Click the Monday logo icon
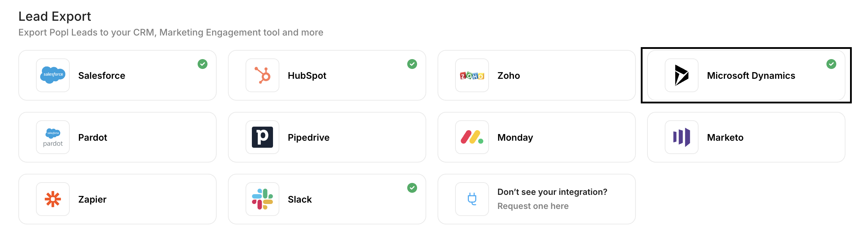This screenshot has width=868, height=242. pyautogui.click(x=472, y=137)
